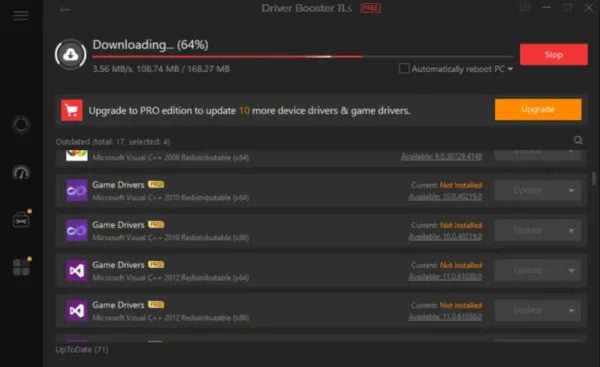Open the Boost speedometer icon in sidebar
The height and width of the screenshot is (367, 600).
click(21, 173)
